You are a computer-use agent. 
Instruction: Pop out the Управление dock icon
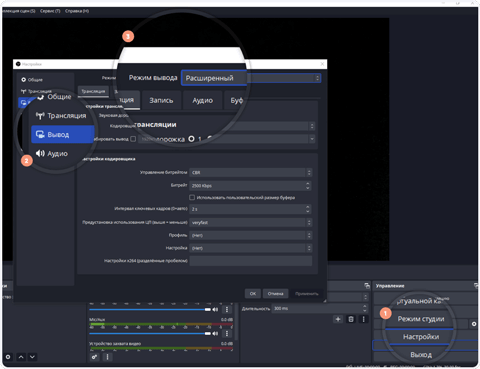(476, 286)
